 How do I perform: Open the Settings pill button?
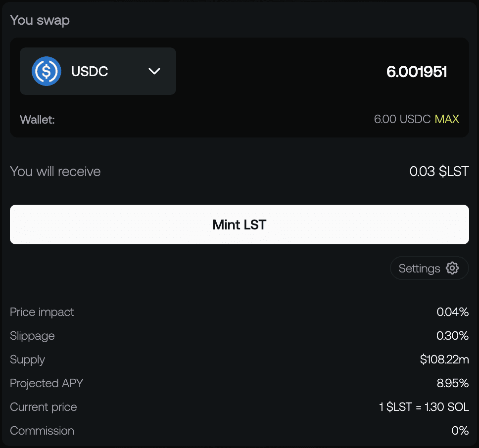429,268
